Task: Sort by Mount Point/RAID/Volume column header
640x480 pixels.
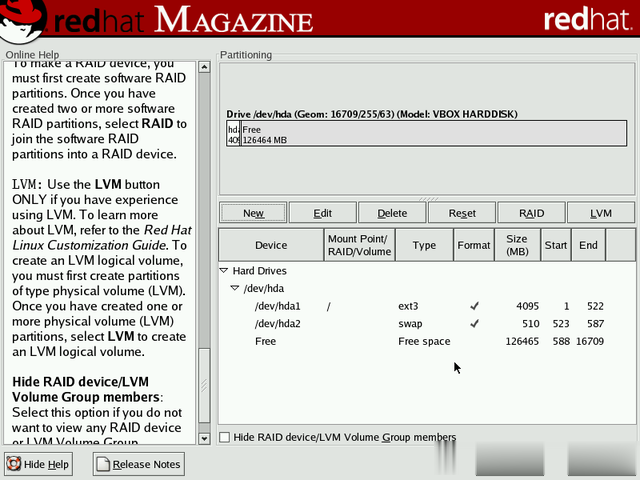Action: pos(360,245)
